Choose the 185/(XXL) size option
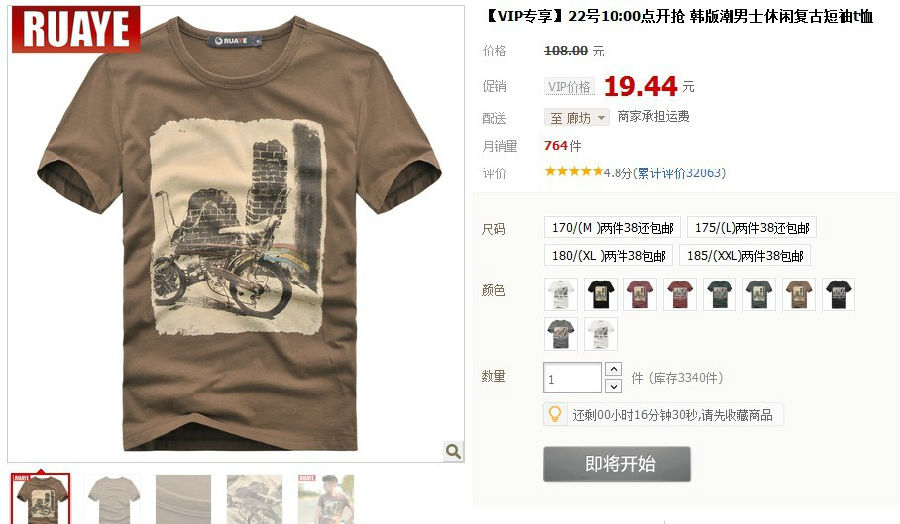This screenshot has width=900, height=524. [744, 255]
